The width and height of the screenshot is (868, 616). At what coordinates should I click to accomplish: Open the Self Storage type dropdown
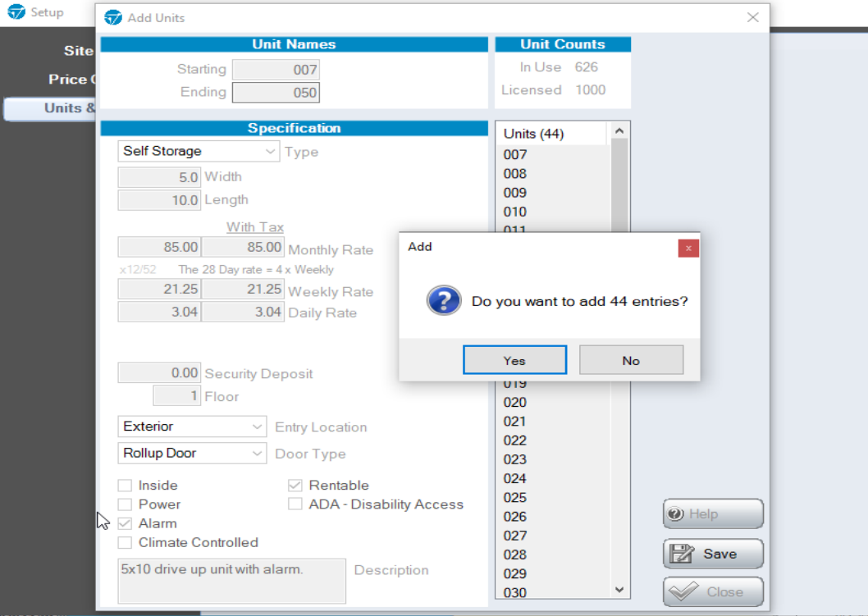(199, 151)
